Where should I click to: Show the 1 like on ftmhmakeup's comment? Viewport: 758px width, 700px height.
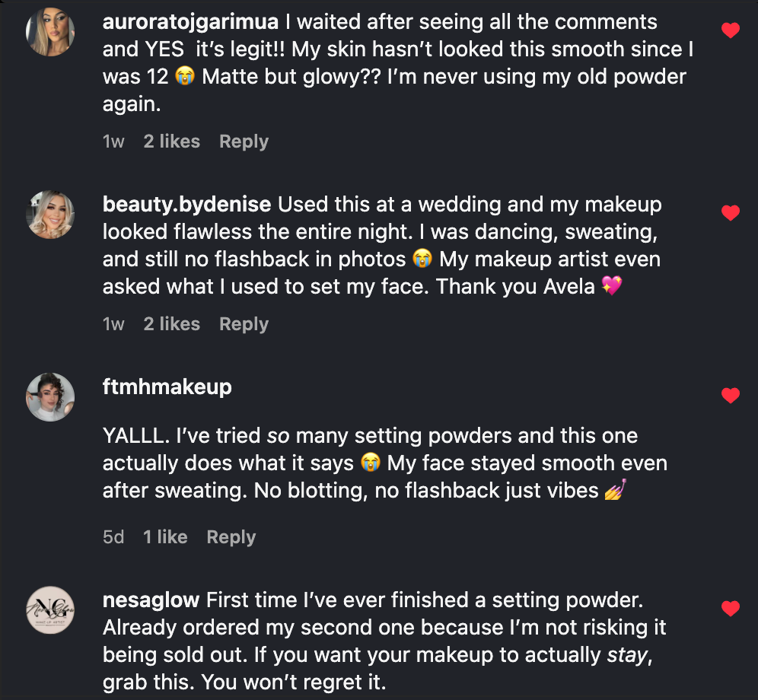(165, 537)
